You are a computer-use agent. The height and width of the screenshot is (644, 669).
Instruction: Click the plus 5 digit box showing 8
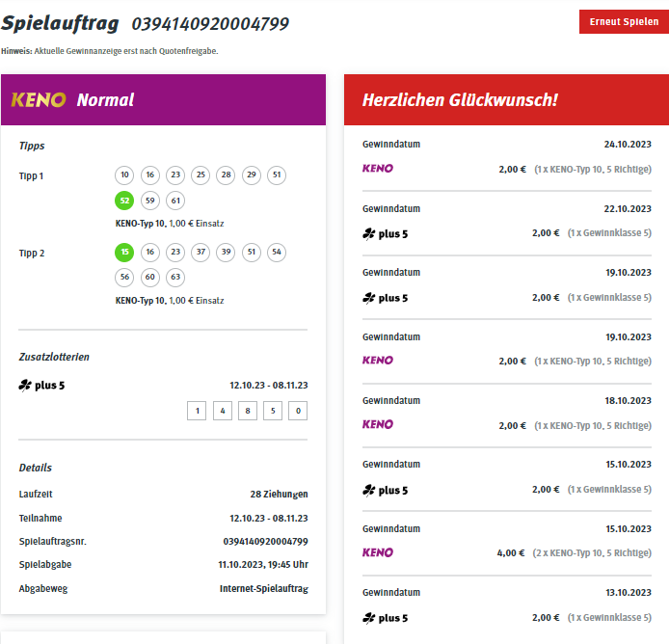[x=248, y=411]
